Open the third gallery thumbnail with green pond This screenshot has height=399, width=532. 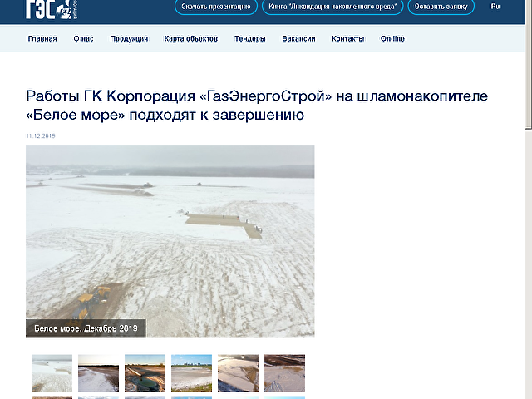click(x=145, y=373)
